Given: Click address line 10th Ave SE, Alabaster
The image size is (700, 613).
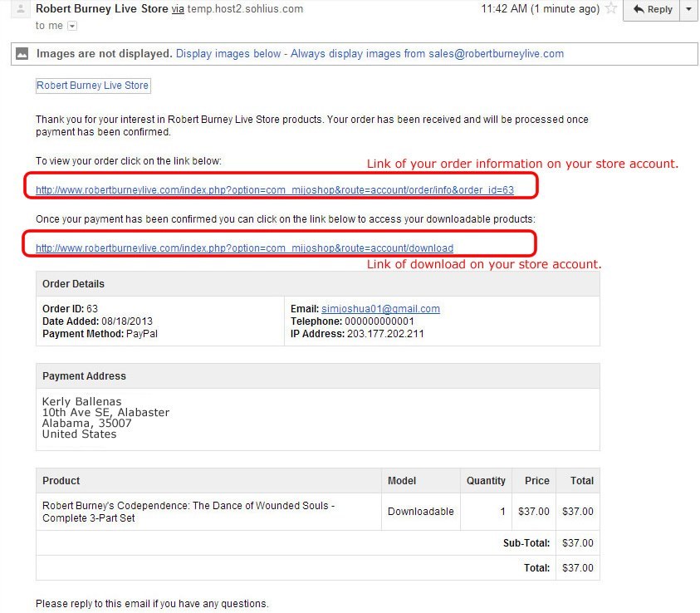Looking at the screenshot, I should [105, 412].
